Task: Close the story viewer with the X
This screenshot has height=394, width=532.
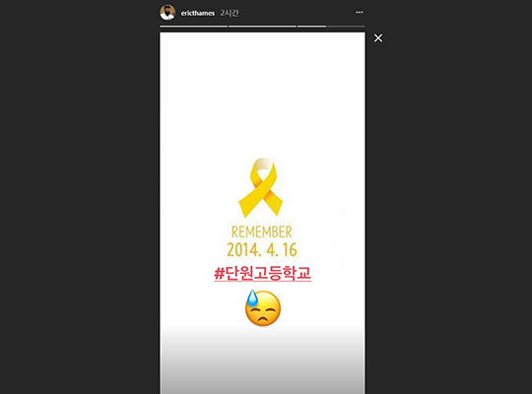Action: 378,38
